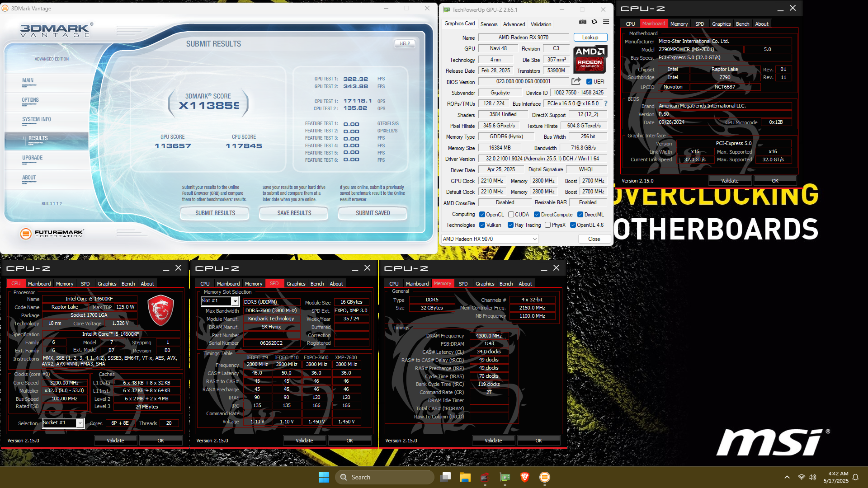Open Bench tab in Mainboard CPU-Z window
This screenshot has width=868, height=488.
pos(742,24)
